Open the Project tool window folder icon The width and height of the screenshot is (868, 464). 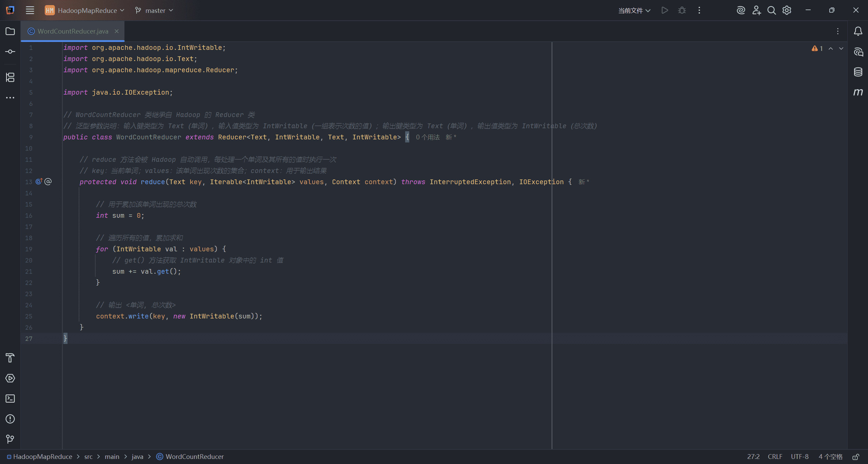pyautogui.click(x=10, y=31)
